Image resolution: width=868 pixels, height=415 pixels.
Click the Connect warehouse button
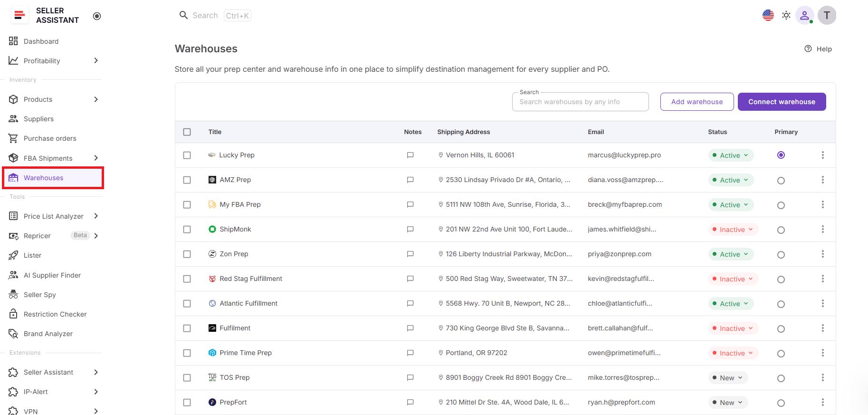click(782, 102)
